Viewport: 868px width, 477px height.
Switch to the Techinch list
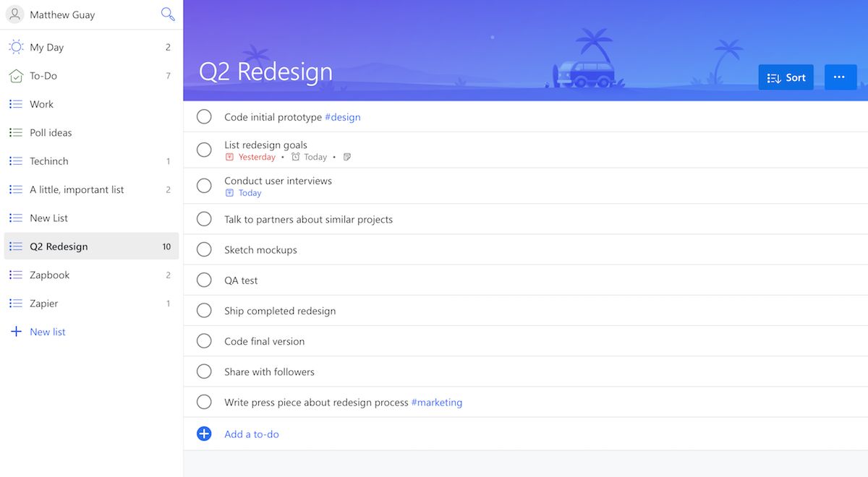49,161
